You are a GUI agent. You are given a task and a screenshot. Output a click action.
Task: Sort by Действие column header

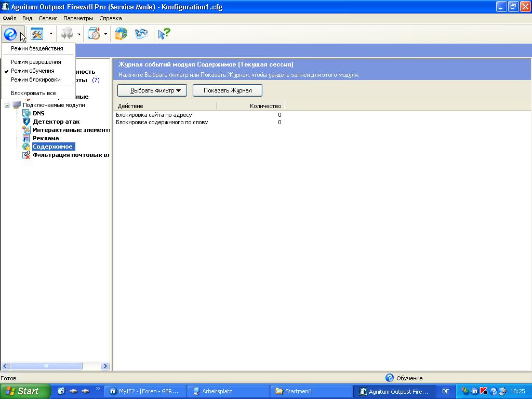[165, 106]
